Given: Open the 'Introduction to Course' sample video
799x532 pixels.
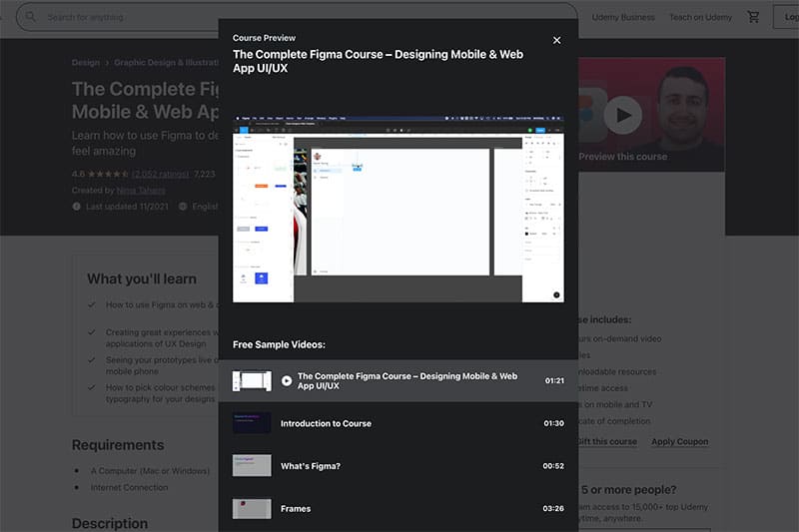Looking at the screenshot, I should (399, 423).
